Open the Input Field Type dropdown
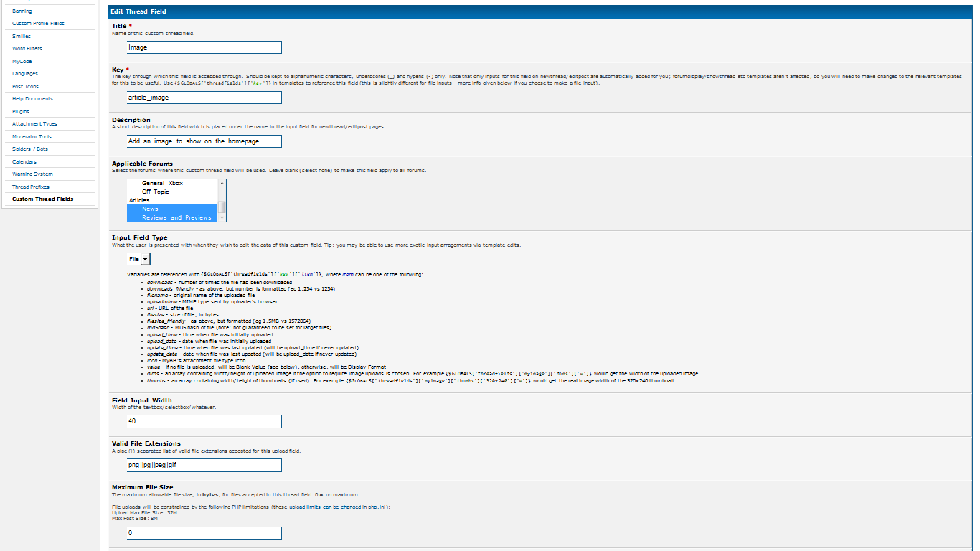The height and width of the screenshot is (551, 980). click(x=139, y=259)
